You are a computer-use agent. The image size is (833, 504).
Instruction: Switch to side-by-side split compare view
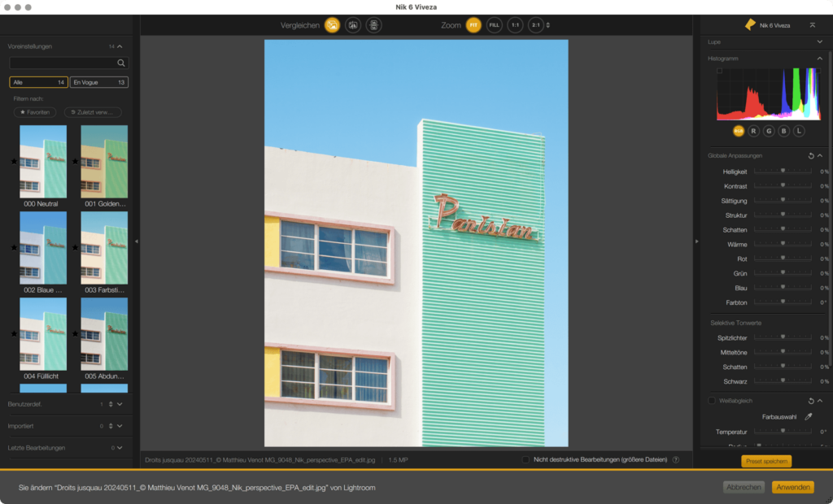(353, 25)
